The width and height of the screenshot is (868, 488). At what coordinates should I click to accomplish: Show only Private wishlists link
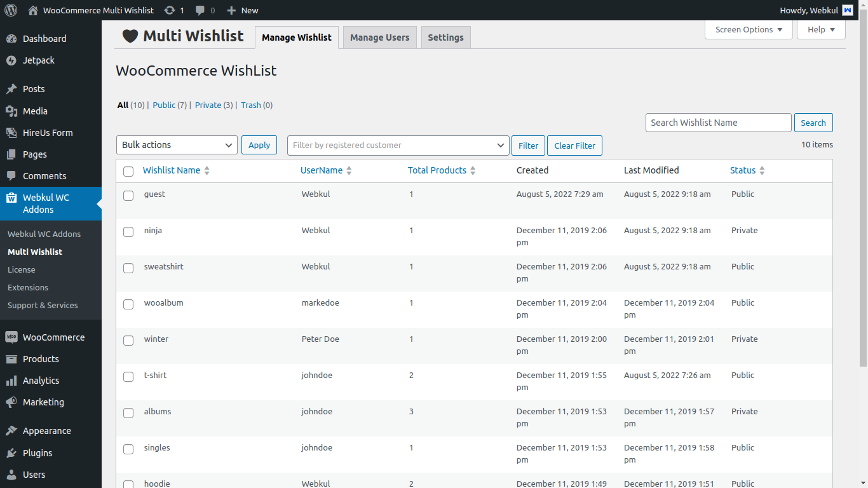tap(208, 105)
